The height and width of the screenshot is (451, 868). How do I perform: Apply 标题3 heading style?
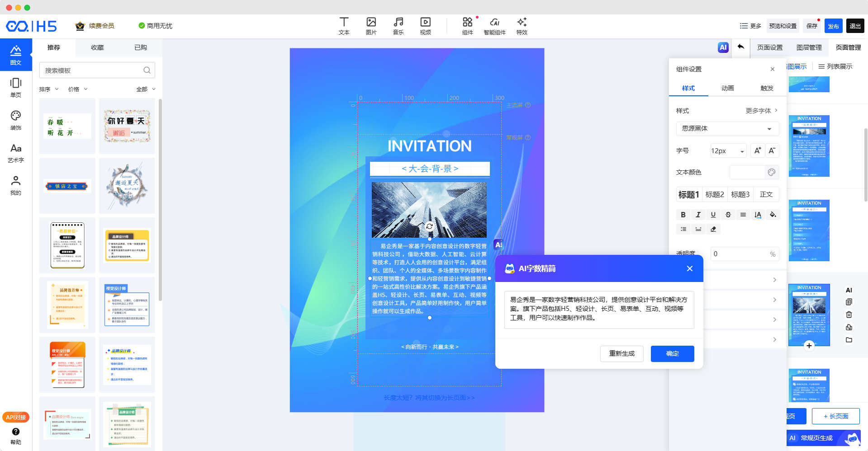point(740,194)
